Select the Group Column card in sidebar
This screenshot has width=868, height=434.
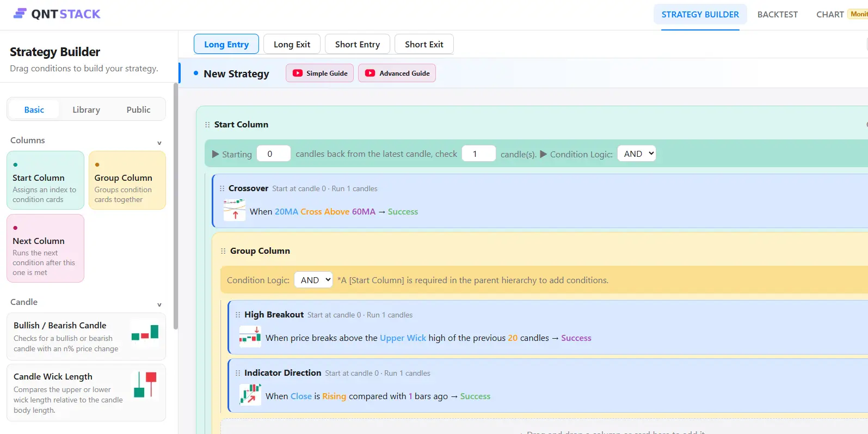click(127, 180)
